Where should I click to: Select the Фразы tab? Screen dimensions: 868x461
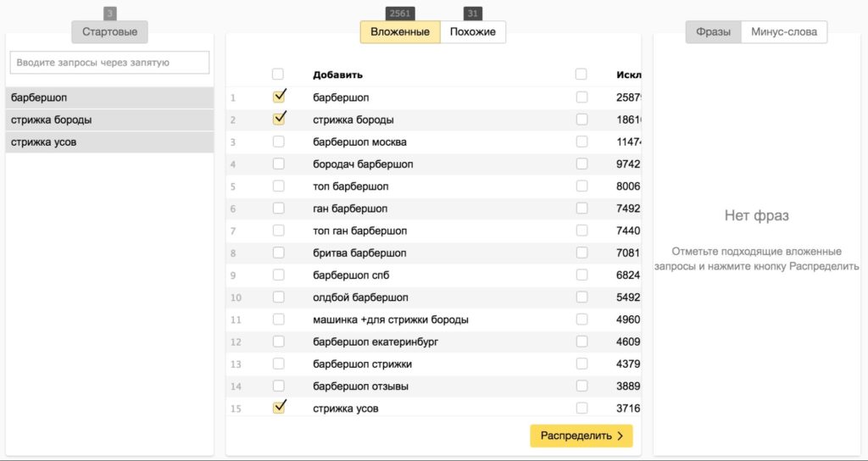tap(713, 32)
